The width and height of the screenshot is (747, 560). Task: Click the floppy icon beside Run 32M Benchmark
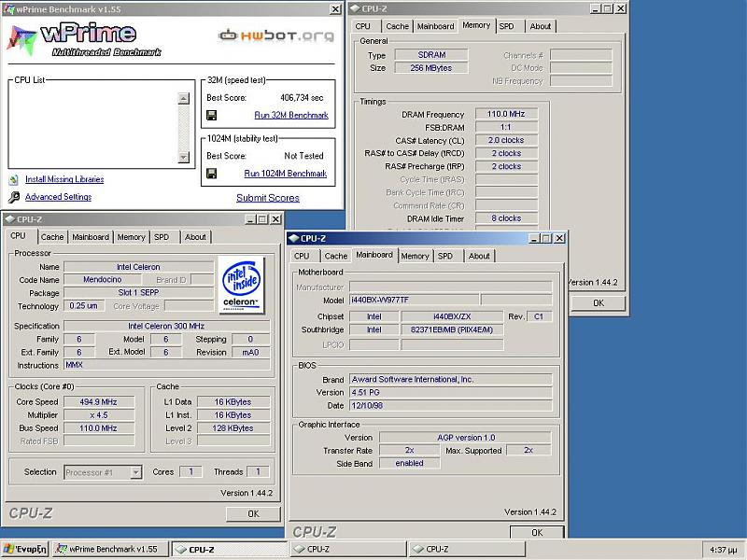click(212, 115)
